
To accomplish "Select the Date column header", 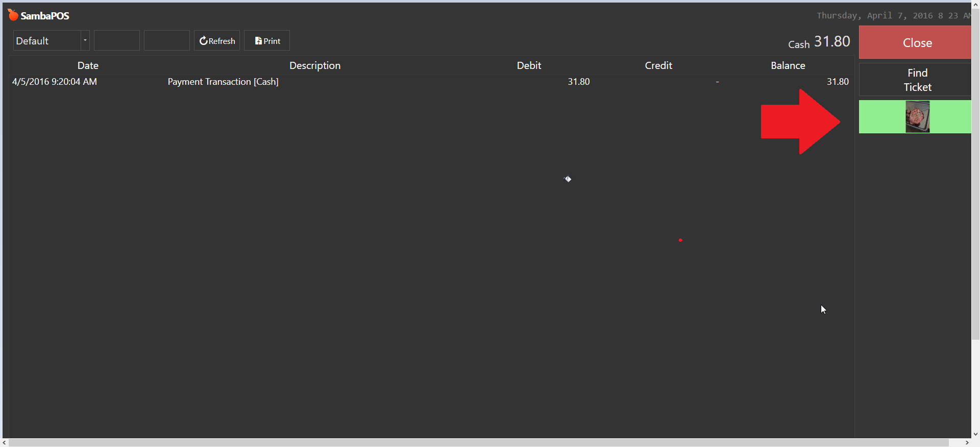I will click(x=88, y=65).
